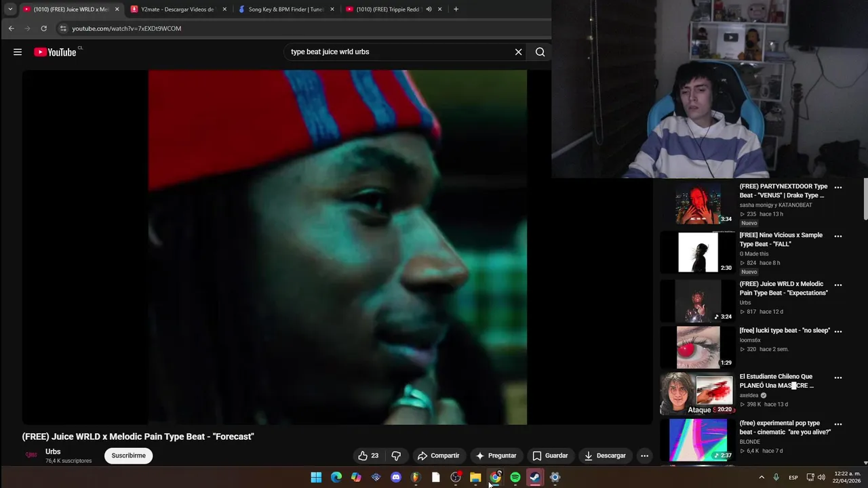Open the 'Expectations' video title link
868x488 pixels.
click(x=784, y=288)
